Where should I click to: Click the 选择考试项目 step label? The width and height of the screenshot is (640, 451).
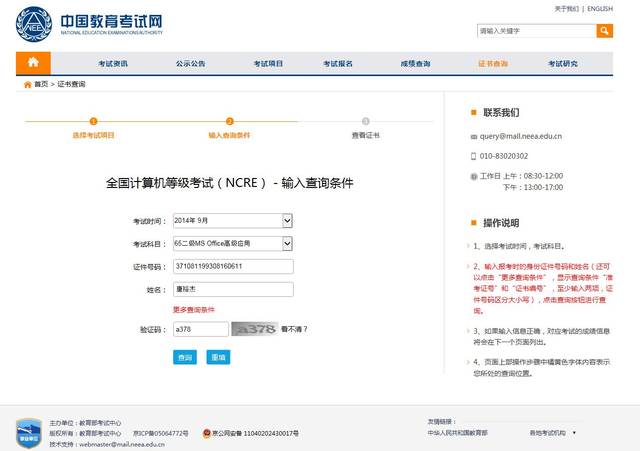tap(93, 135)
